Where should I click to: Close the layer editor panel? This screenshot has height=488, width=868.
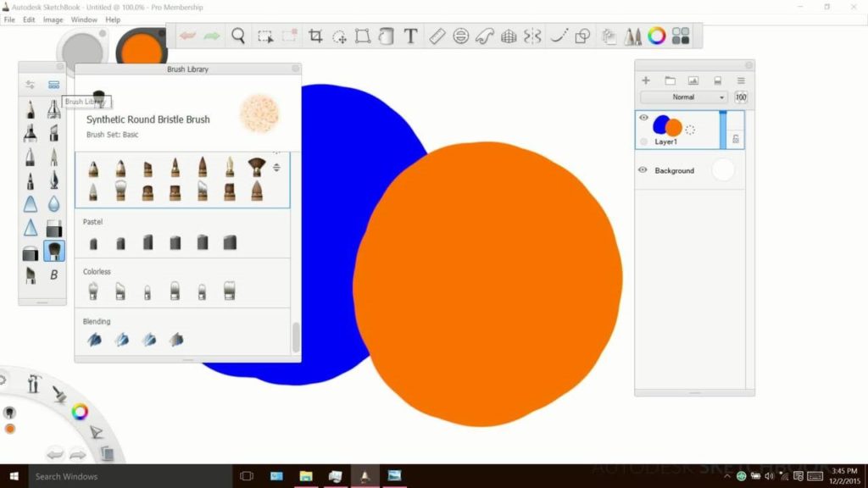748,65
